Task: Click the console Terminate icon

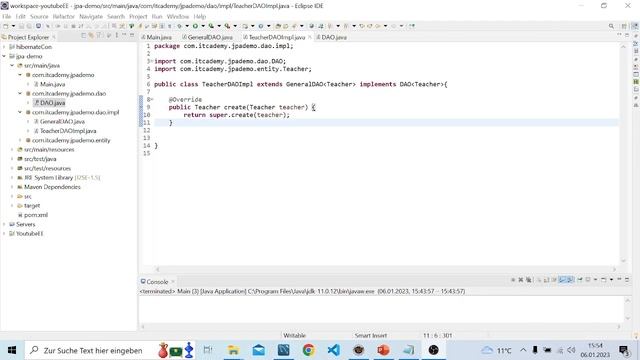Action: [x=513, y=280]
